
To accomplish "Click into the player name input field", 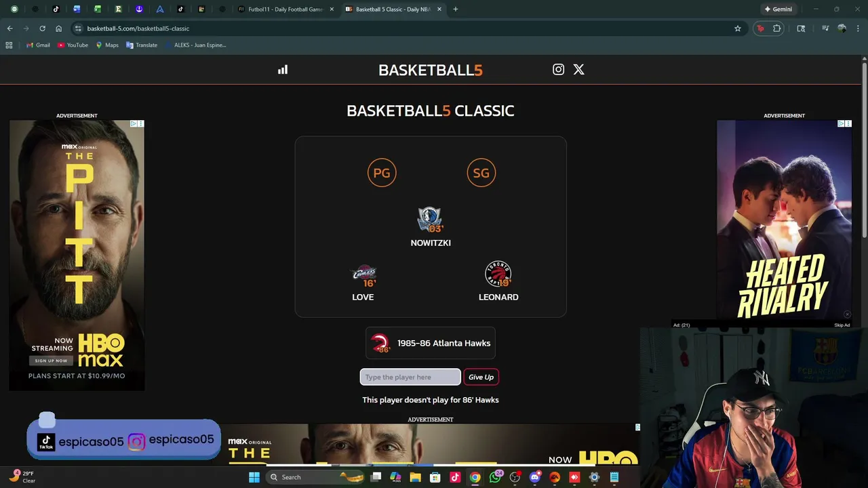I will [x=410, y=377].
